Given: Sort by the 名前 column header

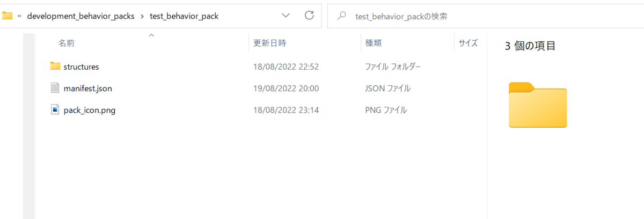Looking at the screenshot, I should [67, 43].
